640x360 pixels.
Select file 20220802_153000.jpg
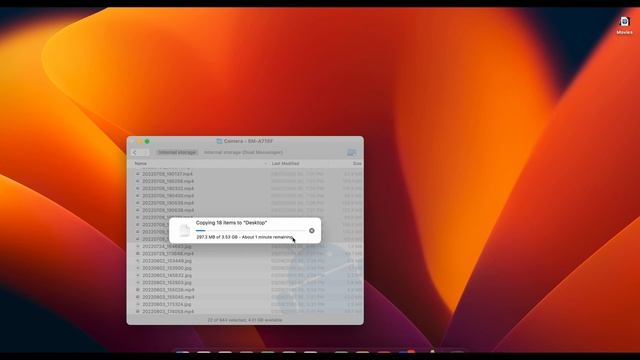[167, 268]
